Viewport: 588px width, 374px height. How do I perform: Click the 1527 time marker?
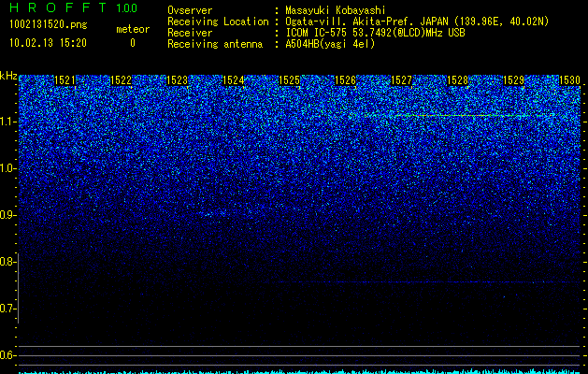(401, 80)
